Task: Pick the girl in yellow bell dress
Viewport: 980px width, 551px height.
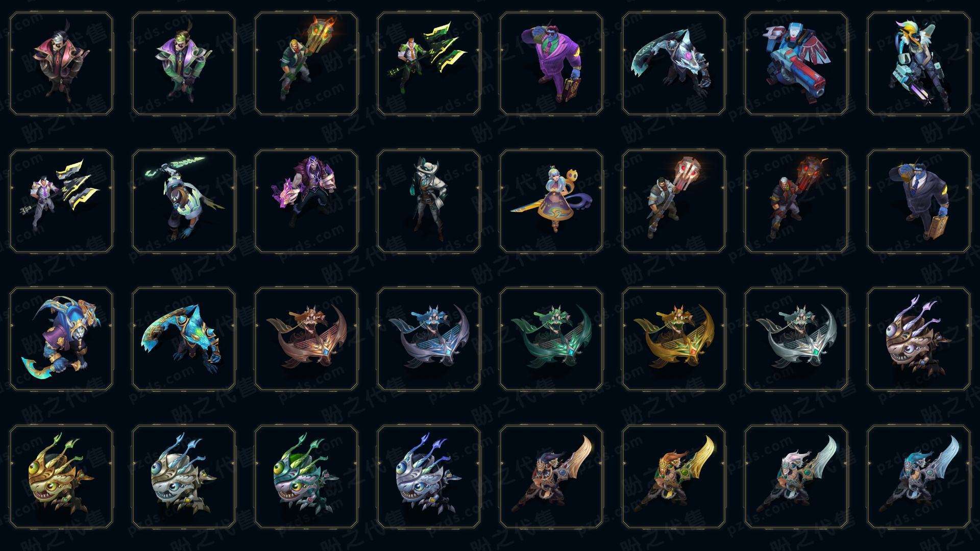Action: tap(551, 201)
